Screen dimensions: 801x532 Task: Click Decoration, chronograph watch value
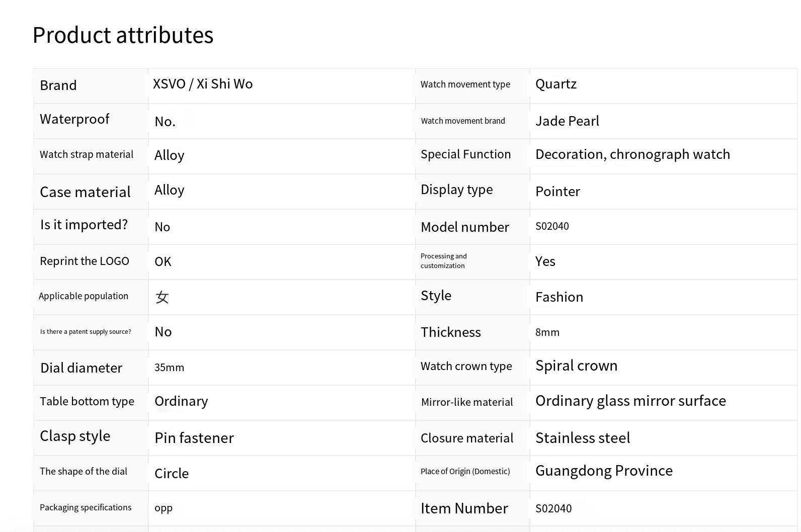tap(632, 154)
